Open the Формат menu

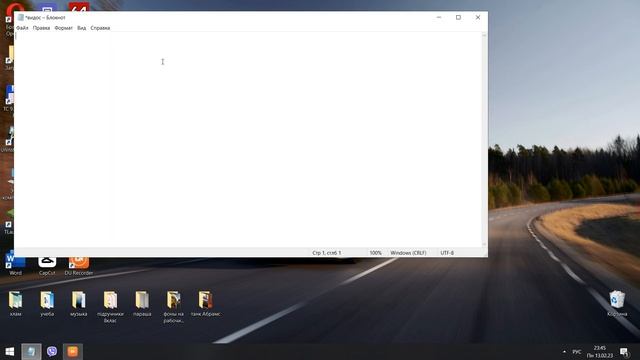[63, 28]
